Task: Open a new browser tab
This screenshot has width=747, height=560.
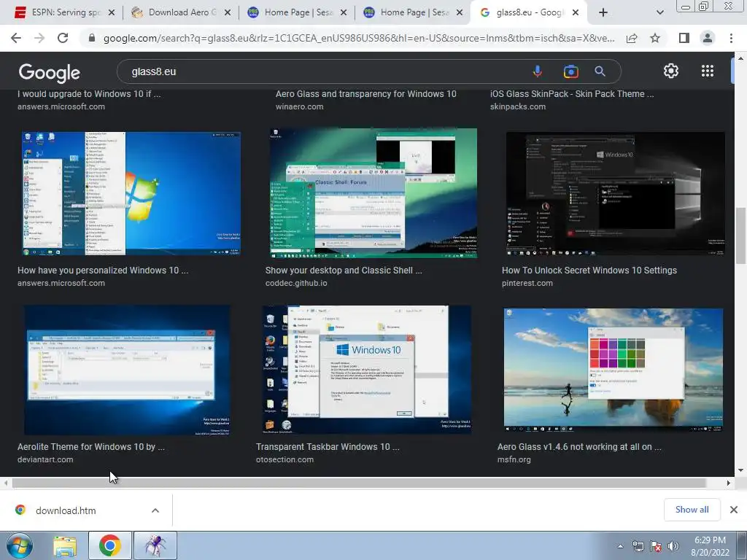Action: [x=603, y=12]
